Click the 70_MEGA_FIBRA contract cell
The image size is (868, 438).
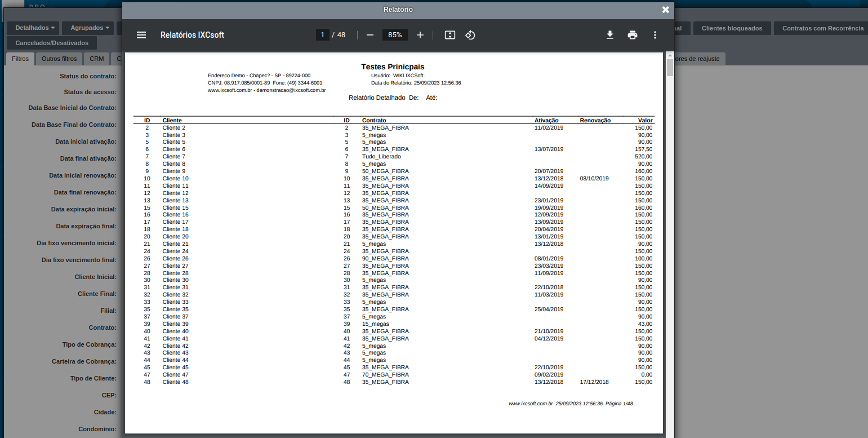(385, 375)
